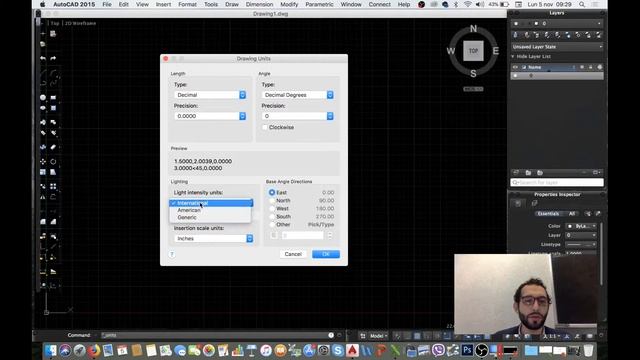Open the Layer dropdown in Properties Inspector
The height and width of the screenshot is (360, 640).
581,235
